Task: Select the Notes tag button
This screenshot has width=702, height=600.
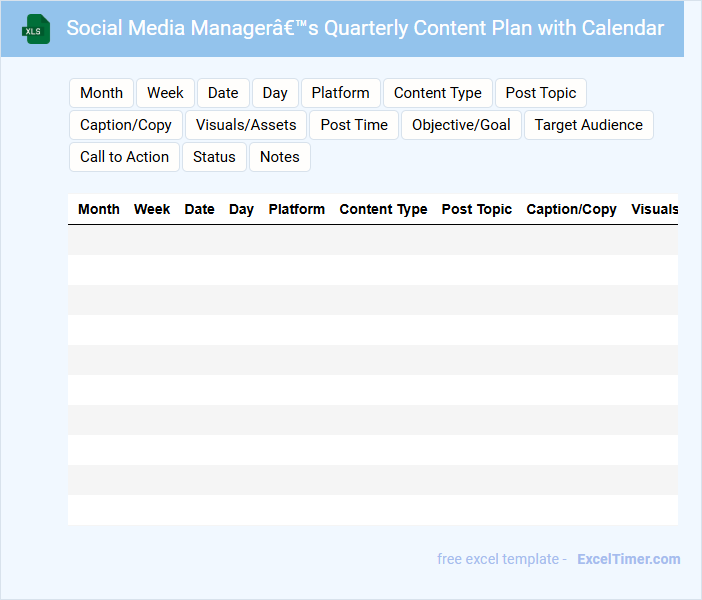Action: click(280, 157)
